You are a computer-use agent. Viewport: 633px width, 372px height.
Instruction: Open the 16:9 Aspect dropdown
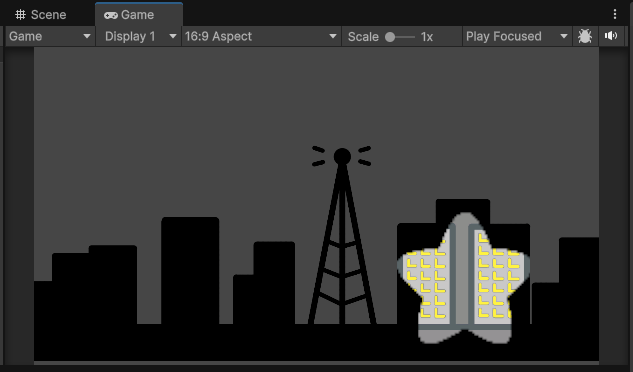pos(261,36)
